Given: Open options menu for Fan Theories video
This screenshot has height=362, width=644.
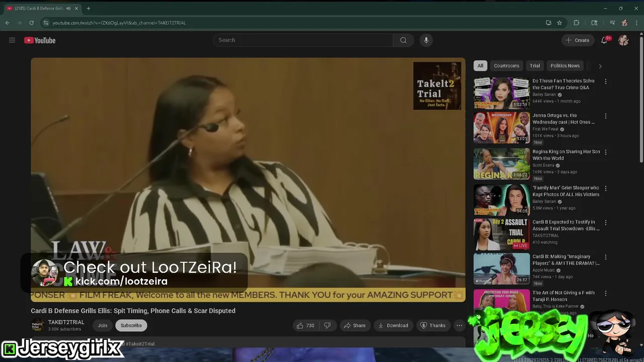Looking at the screenshot, I should [606, 81].
